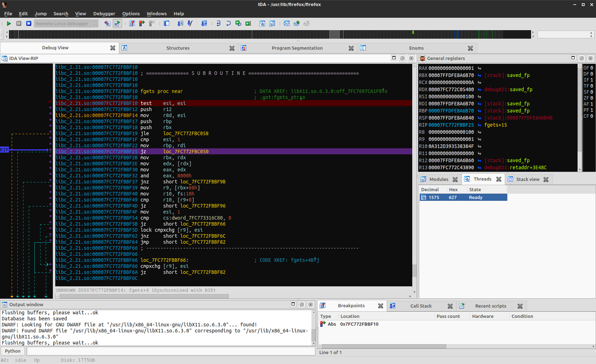Click the Delete watch icon
Screen dimensions: 596x364
click(307, 23)
